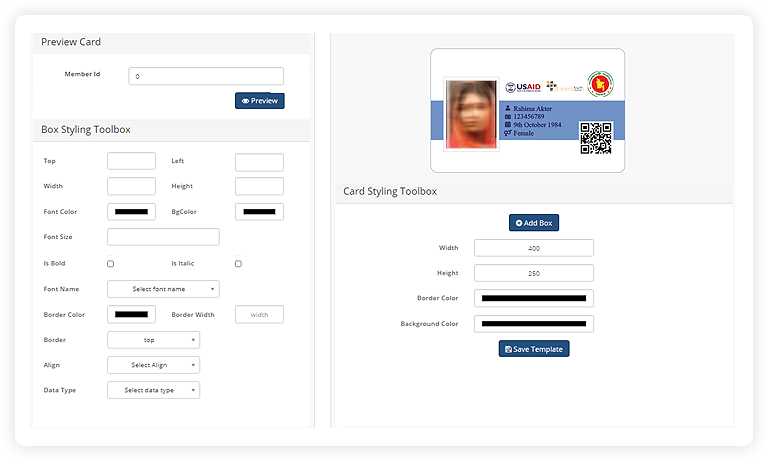Click the box Height field
Screen dimensions: 768x461
(259, 186)
